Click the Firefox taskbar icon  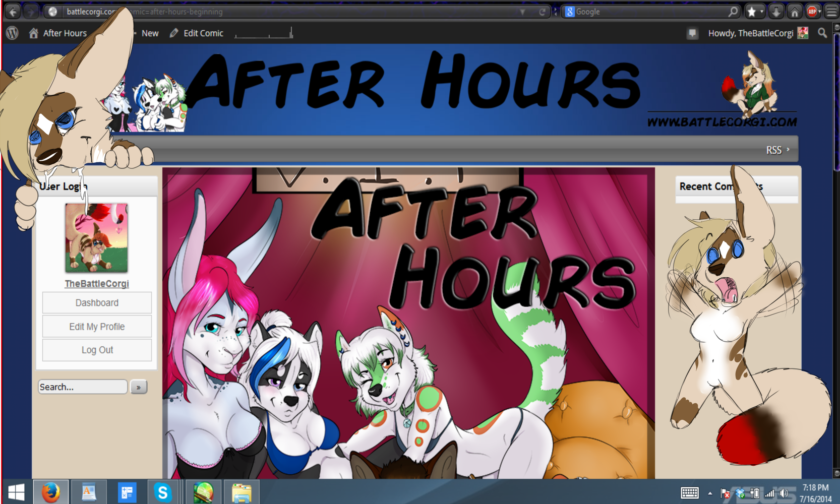(50, 492)
